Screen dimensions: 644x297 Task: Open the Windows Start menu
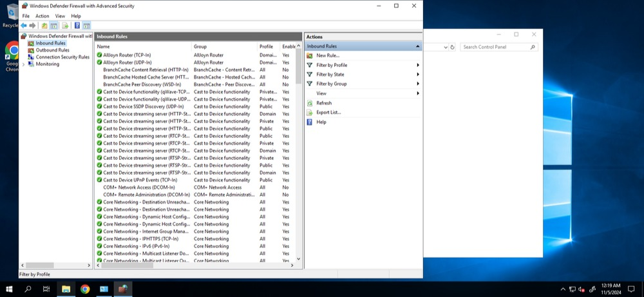click(x=10, y=289)
